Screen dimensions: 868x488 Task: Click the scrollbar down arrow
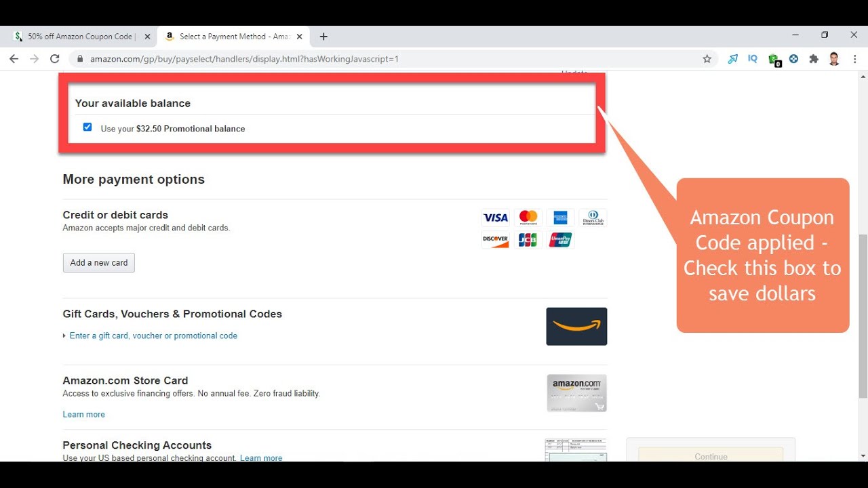tap(863, 456)
